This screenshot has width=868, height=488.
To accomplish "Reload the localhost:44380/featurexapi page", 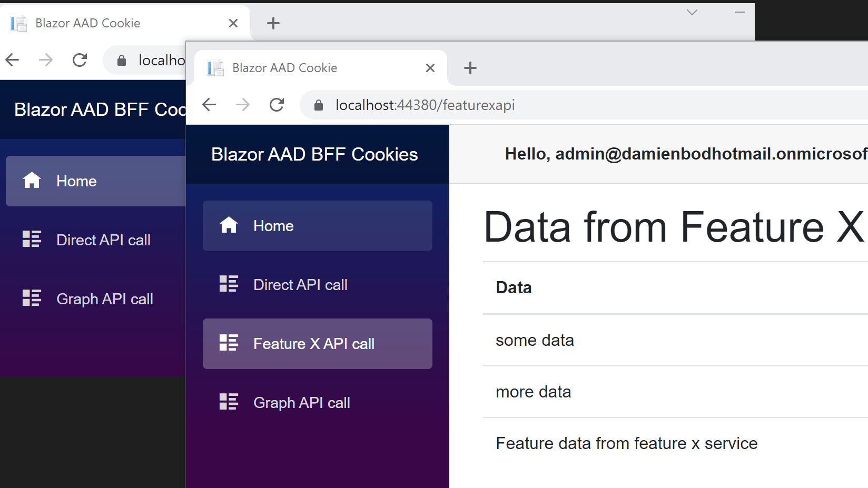I will click(277, 105).
